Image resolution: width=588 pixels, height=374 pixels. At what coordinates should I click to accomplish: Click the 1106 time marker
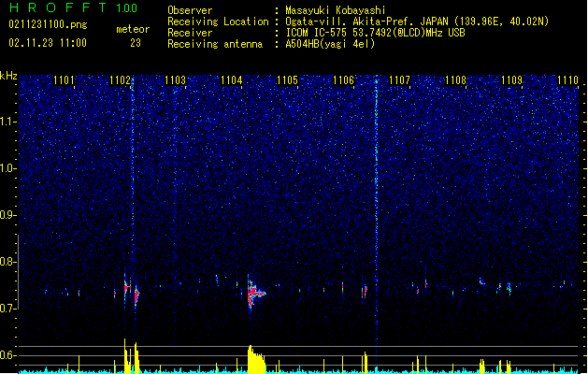pos(343,80)
